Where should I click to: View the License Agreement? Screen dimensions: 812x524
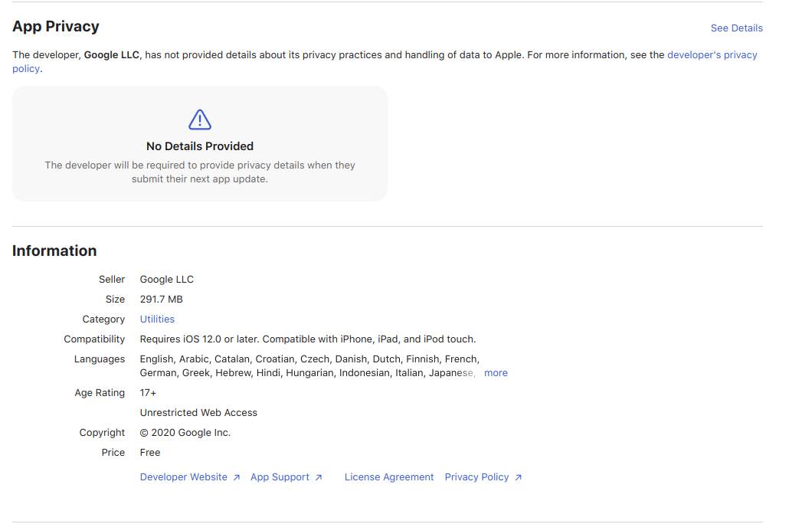click(x=389, y=477)
